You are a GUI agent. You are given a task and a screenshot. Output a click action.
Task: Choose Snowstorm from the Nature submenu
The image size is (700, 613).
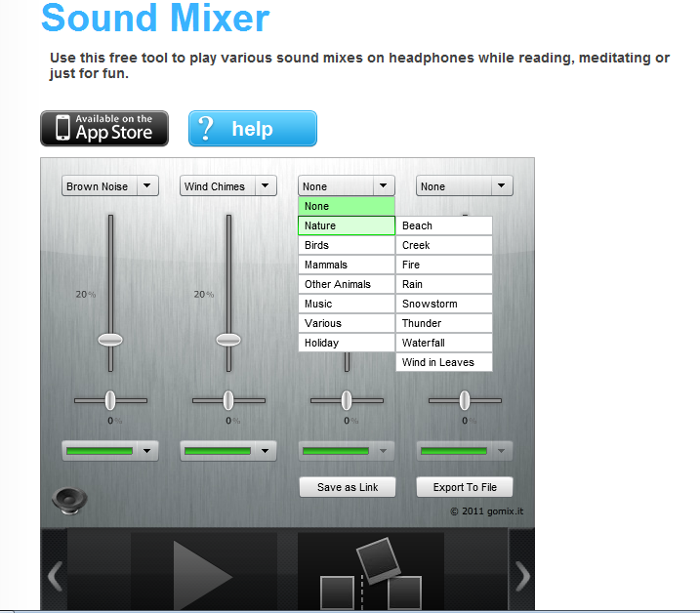pyautogui.click(x=444, y=304)
